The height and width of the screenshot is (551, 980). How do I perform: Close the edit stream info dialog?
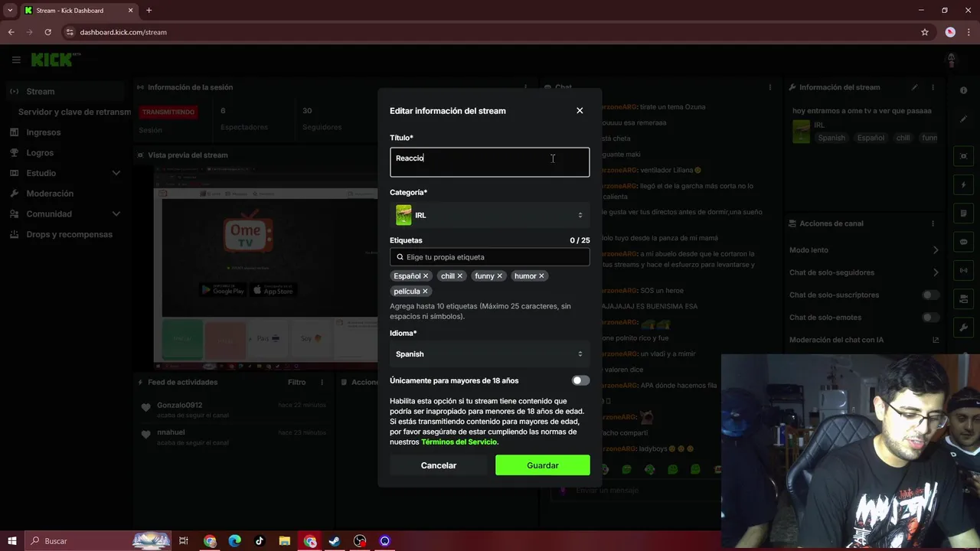click(580, 111)
